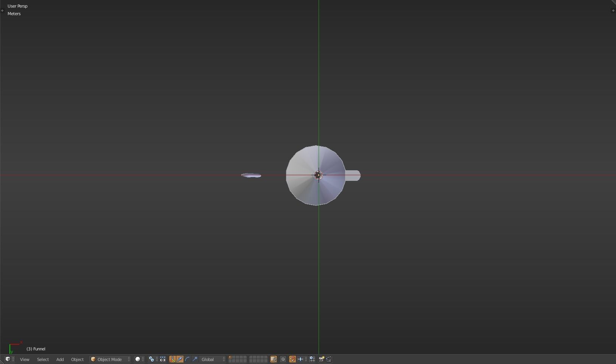Click the User Persp view label
Viewport: 616px width, 364px height.
pyautogui.click(x=17, y=6)
